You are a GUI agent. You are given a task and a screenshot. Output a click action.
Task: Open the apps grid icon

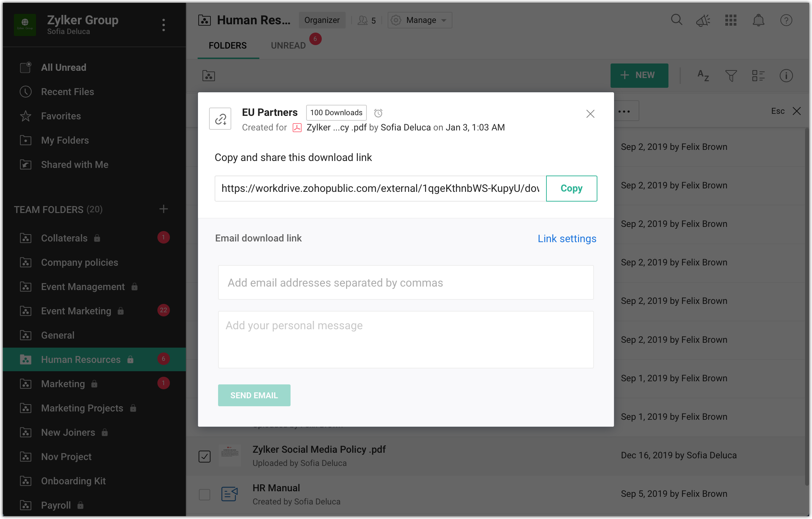pos(731,20)
